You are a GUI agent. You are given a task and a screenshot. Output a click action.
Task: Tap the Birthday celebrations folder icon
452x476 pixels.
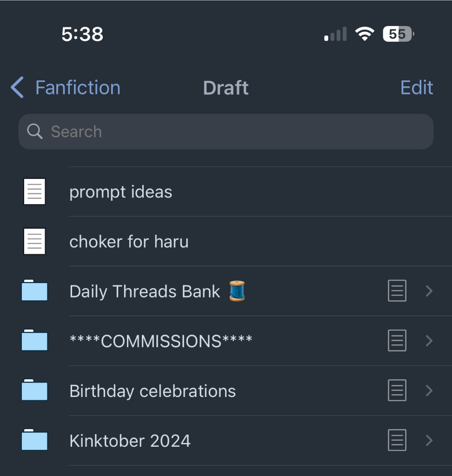coord(34,390)
